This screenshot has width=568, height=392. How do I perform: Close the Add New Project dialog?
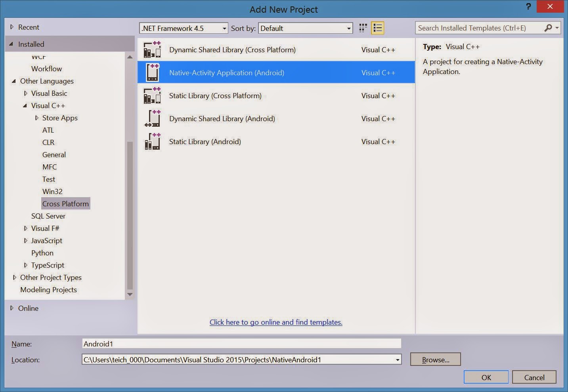pos(550,6)
